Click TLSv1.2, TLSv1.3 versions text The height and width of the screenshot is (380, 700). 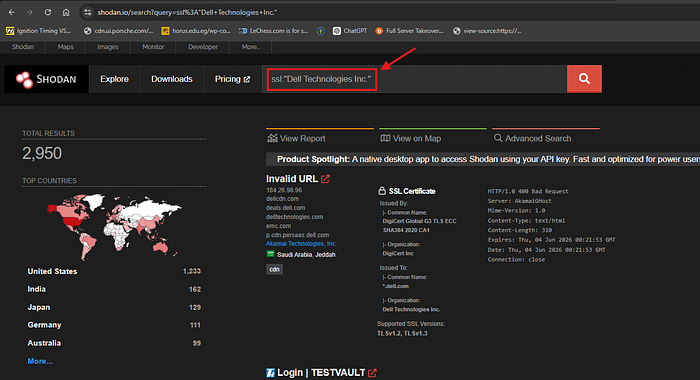point(402,334)
